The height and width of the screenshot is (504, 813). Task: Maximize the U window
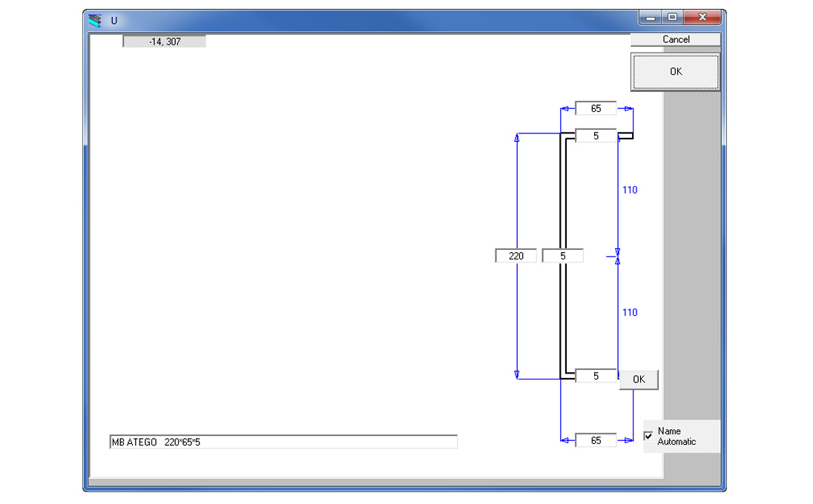(x=672, y=18)
